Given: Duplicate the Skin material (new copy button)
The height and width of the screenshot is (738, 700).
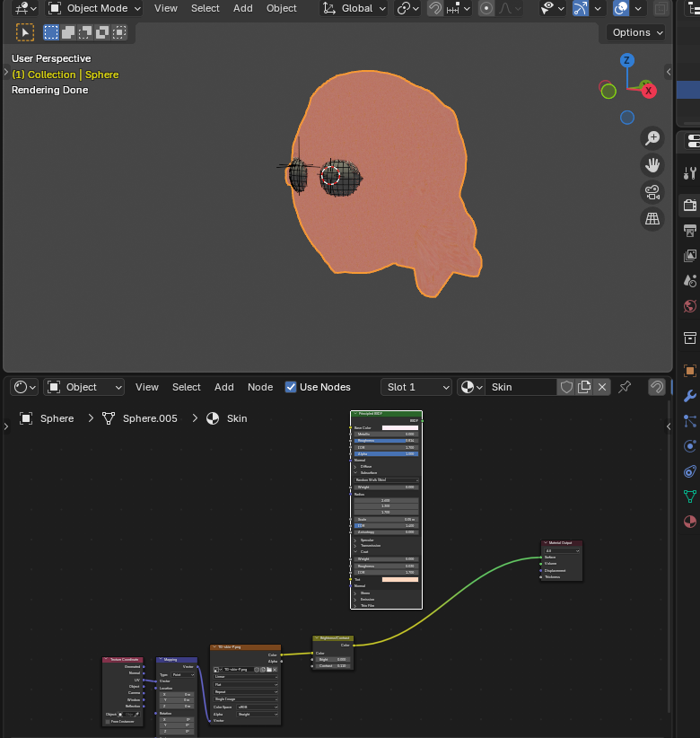Looking at the screenshot, I should (x=584, y=387).
